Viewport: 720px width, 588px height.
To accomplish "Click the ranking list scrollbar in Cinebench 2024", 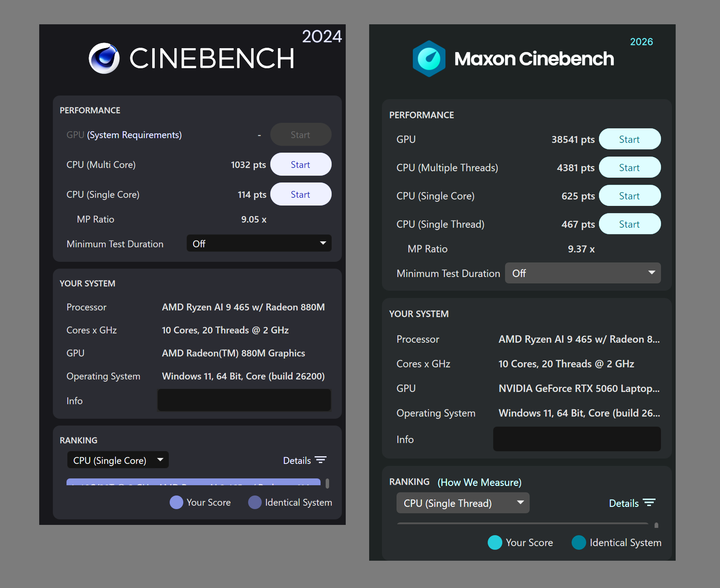I will pyautogui.click(x=327, y=483).
